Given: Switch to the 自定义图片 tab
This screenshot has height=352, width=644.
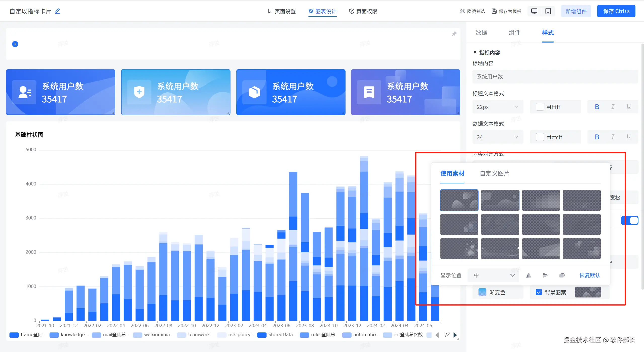Looking at the screenshot, I should click(x=494, y=174).
